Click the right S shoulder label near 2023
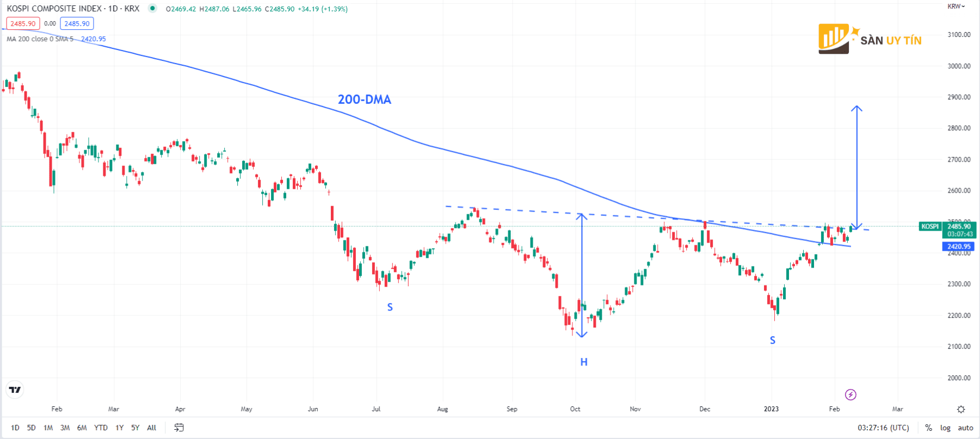The image size is (980, 439). tap(772, 340)
